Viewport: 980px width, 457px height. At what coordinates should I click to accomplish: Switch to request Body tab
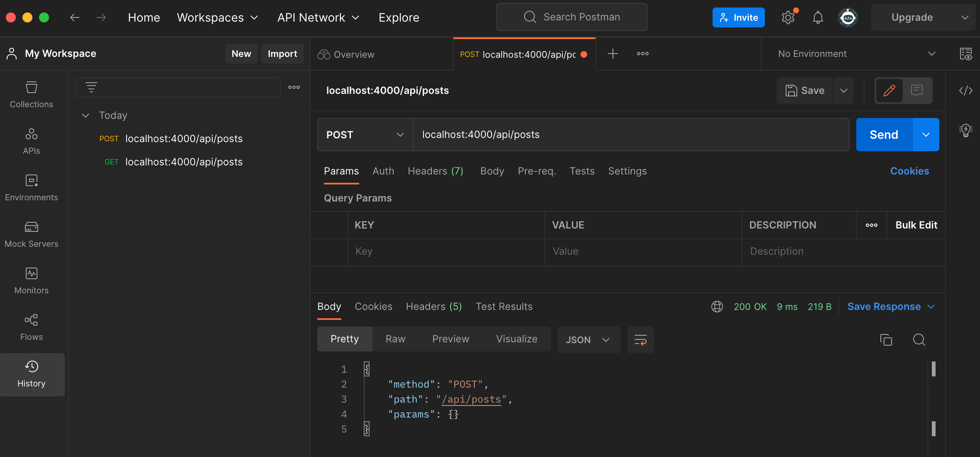point(492,171)
